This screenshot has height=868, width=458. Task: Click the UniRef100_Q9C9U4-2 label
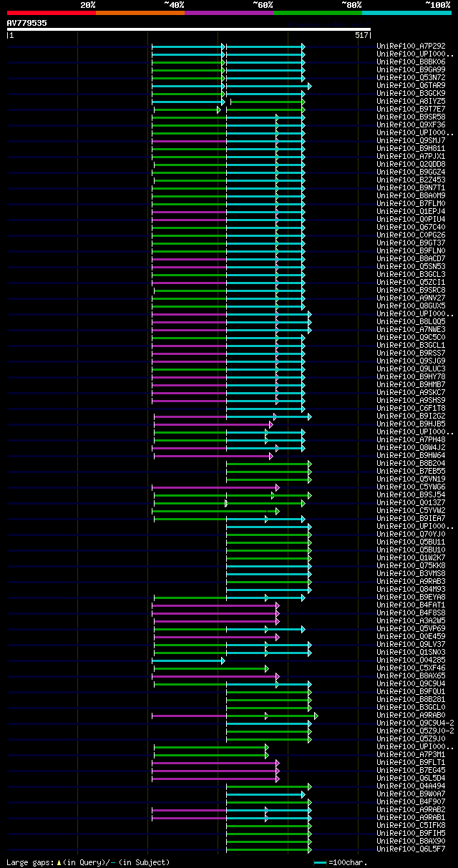(416, 723)
